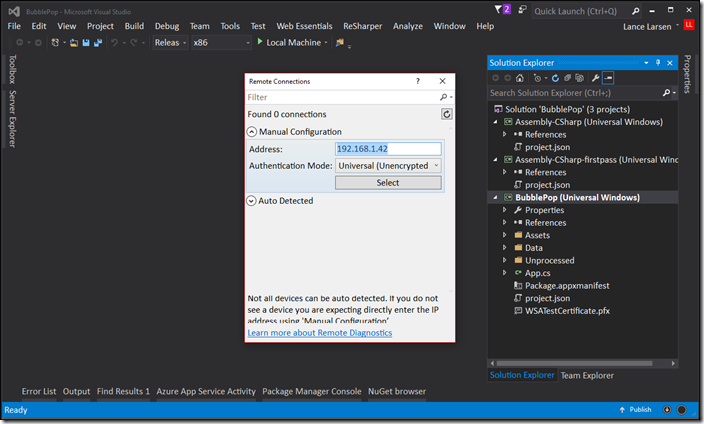Click the Open File toolbar icon
Screen dimensions: 704x424
point(74,43)
